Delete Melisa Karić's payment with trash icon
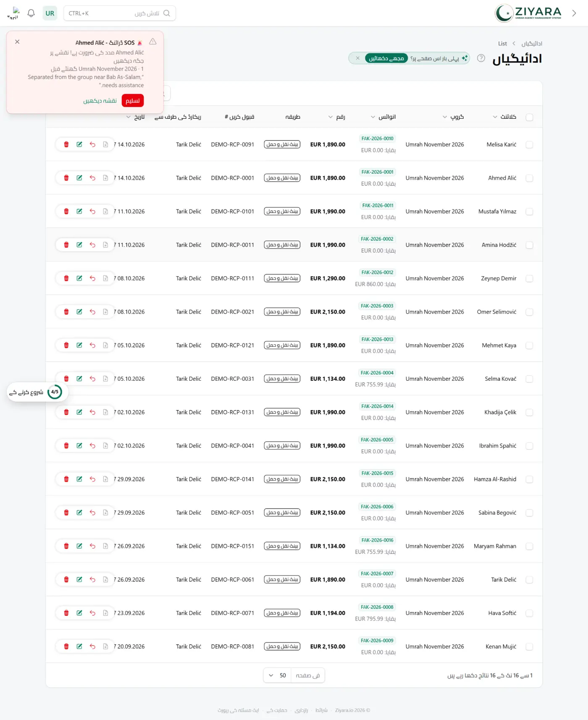This screenshot has height=720, width=588. point(66,144)
